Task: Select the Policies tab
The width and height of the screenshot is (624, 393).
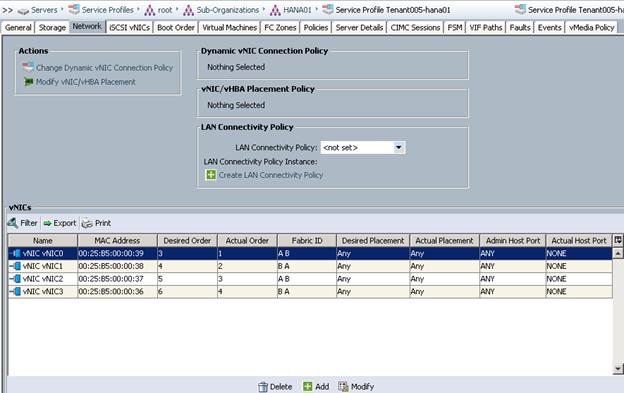Action: (316, 27)
